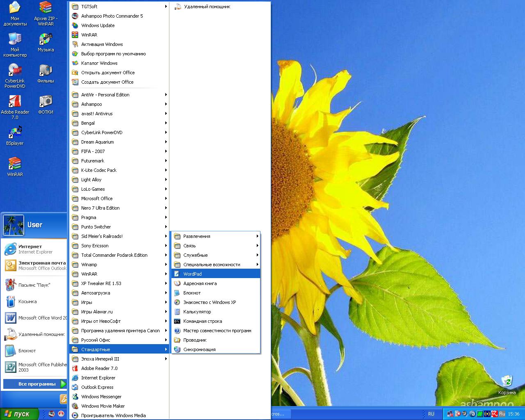Viewport: 525px width, 420px height.
Task: Expand the K-Lite Codec Pack folder
Action: (x=119, y=170)
